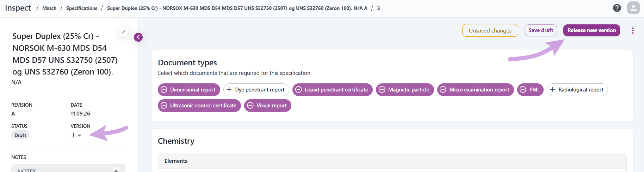Click the Unsaved changes indicator

point(490,30)
